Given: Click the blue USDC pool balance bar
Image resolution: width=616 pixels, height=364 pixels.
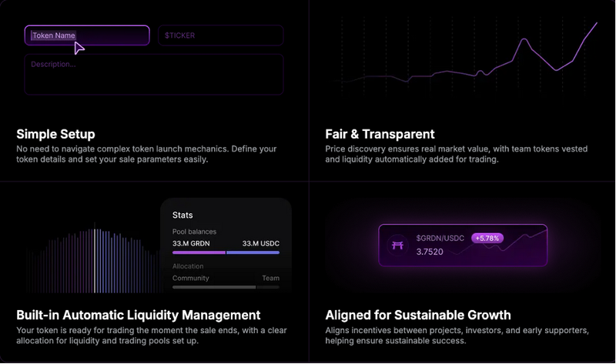Looking at the screenshot, I should click(x=253, y=252).
